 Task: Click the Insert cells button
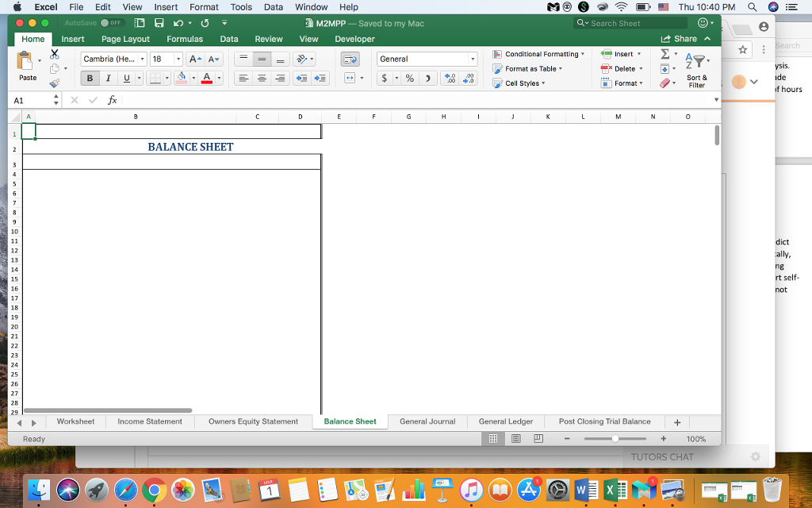pos(621,54)
